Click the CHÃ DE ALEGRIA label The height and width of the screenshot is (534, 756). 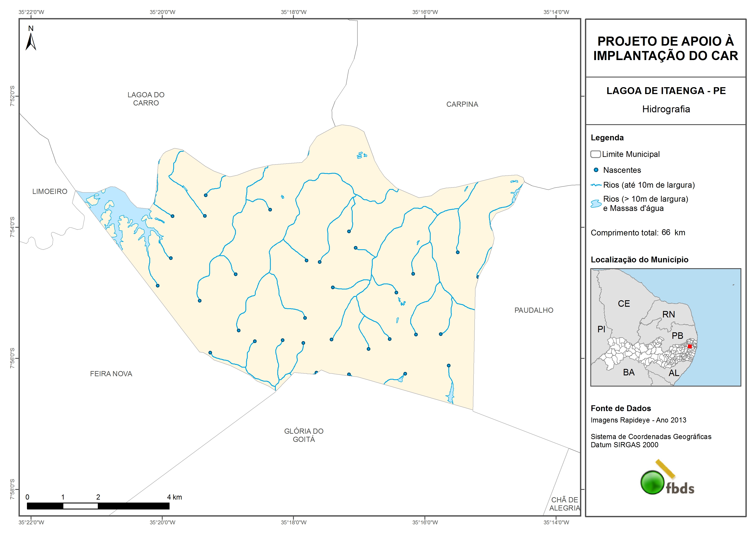coord(564,504)
